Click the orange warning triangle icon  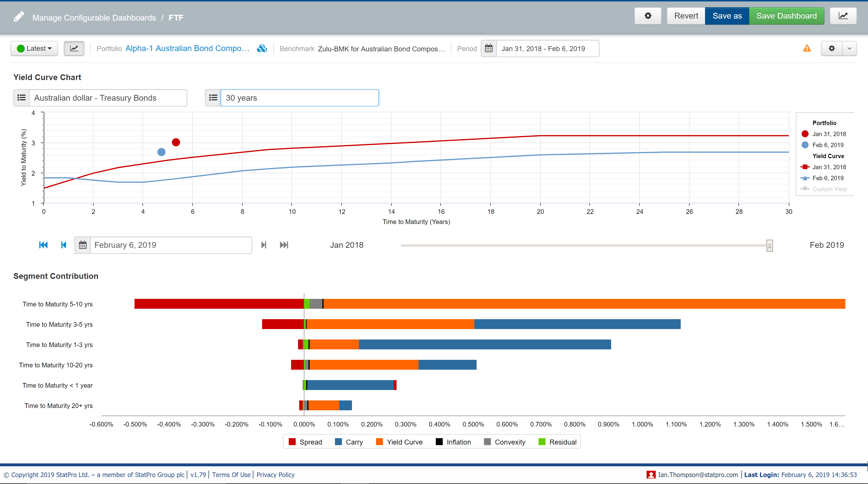tap(807, 48)
